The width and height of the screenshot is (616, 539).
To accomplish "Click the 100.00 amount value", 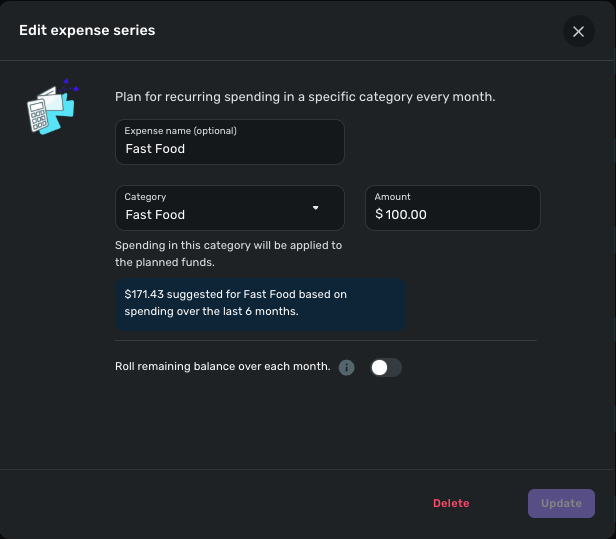I will pyautogui.click(x=406, y=214).
